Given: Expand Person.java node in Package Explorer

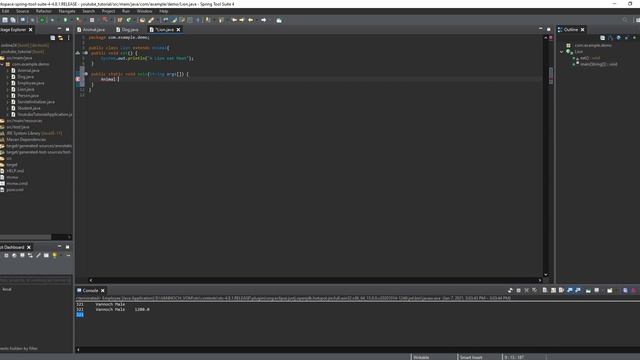Looking at the screenshot, I should [x=8, y=96].
